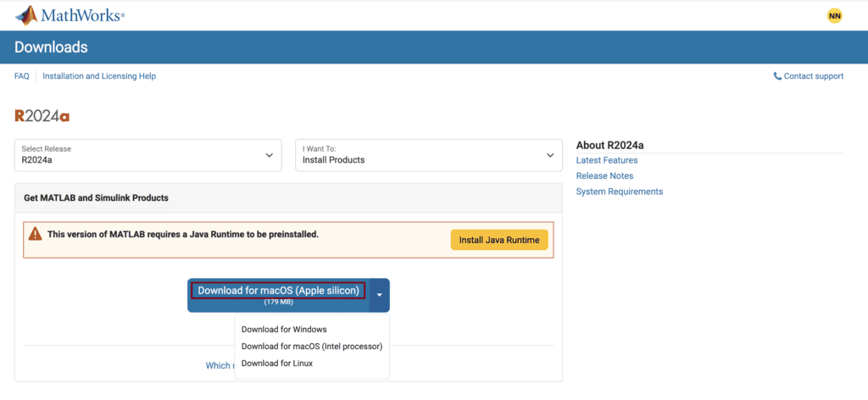Click the About R2024a heading
This screenshot has width=868, height=400.
coord(610,146)
